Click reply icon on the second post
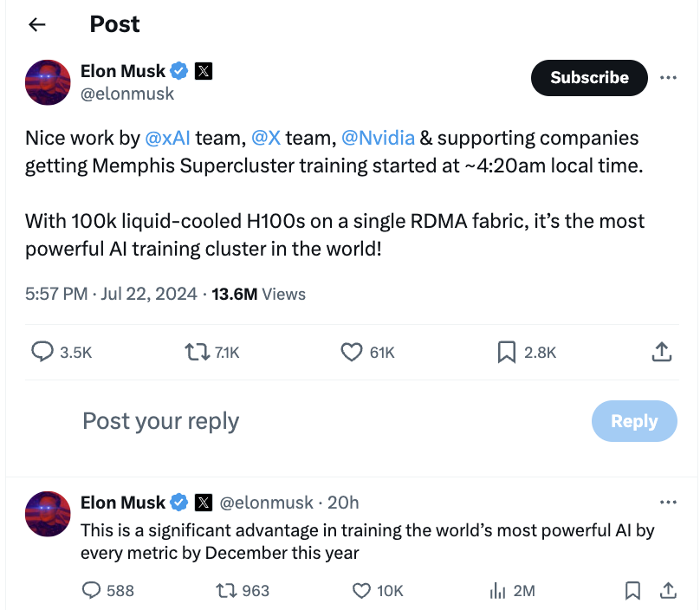Image resolution: width=700 pixels, height=610 pixels. pos(92,591)
